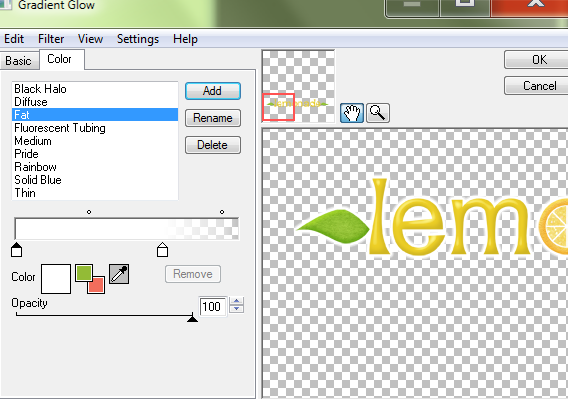The image size is (568, 399).
Task: Click the navigator thumbnail preview
Action: [x=298, y=86]
